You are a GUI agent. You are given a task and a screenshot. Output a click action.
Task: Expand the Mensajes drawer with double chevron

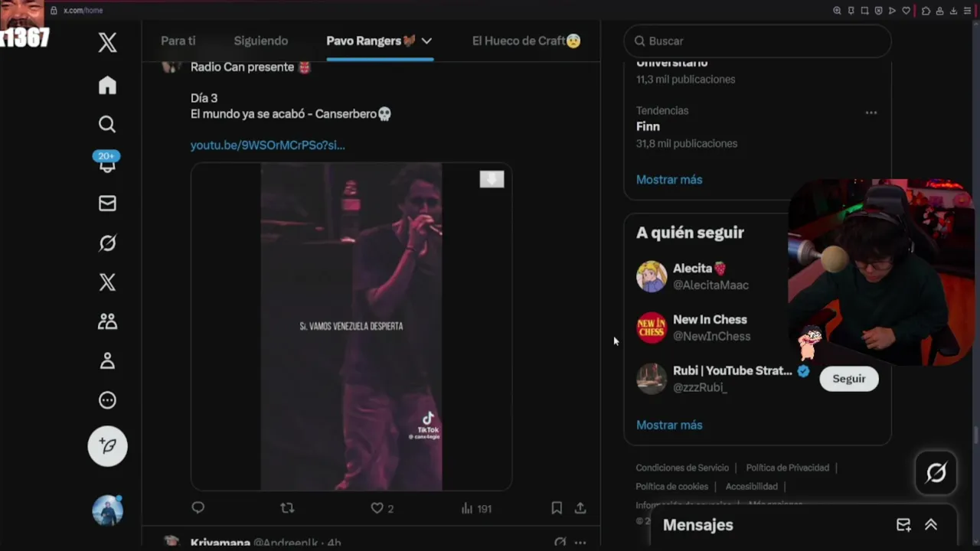[931, 524]
